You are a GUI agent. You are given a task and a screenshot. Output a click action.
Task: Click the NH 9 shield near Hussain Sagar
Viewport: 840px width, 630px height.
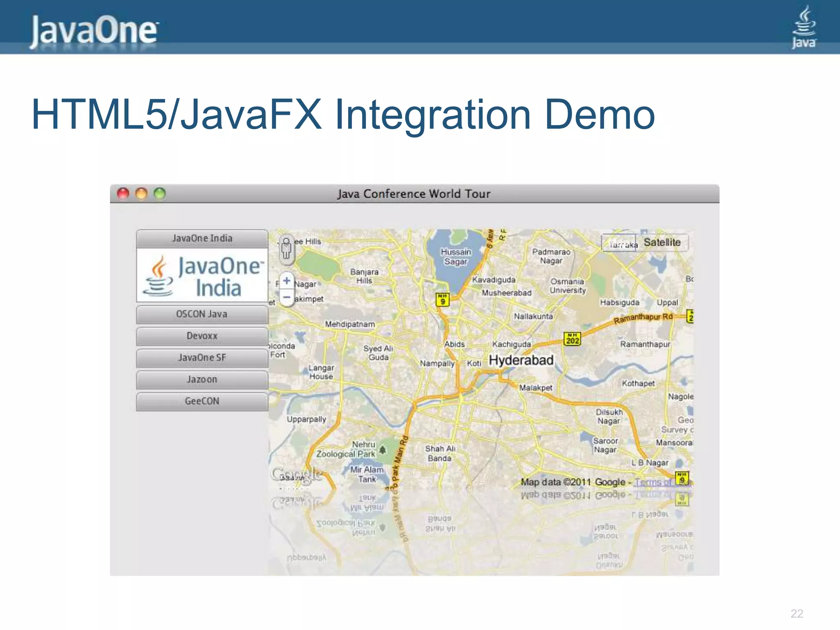[x=443, y=299]
